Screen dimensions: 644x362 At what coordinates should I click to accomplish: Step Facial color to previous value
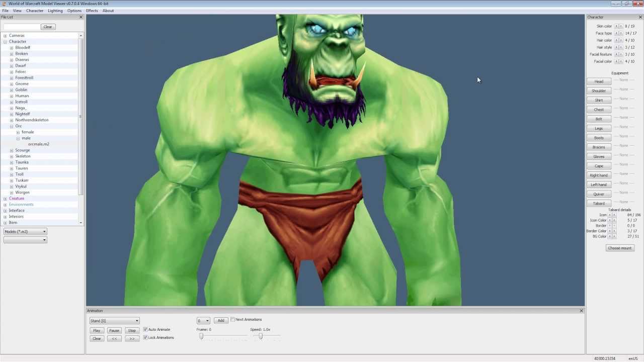pyautogui.click(x=616, y=61)
